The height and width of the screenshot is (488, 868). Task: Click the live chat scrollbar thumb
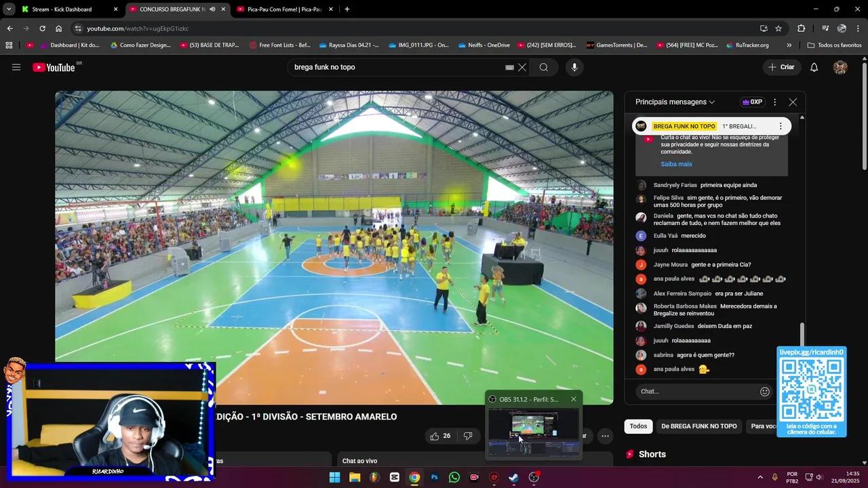coord(802,334)
